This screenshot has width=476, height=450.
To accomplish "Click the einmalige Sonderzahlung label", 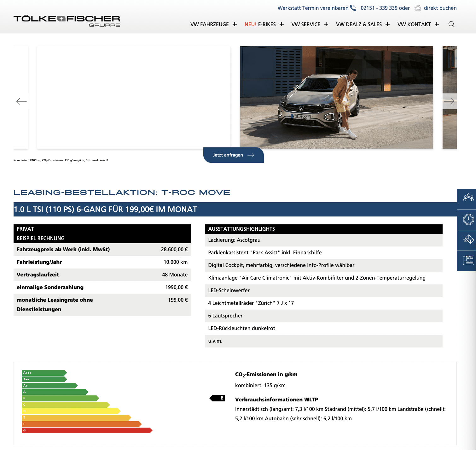I will (x=50, y=287).
